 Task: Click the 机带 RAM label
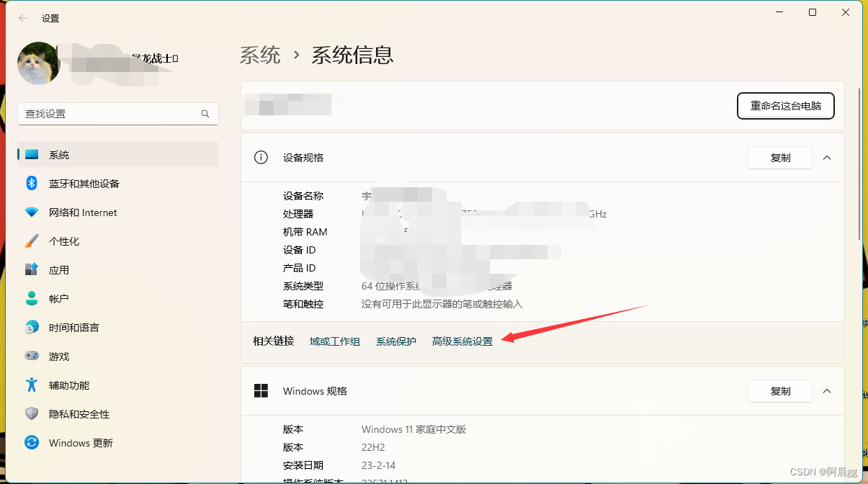tap(305, 232)
